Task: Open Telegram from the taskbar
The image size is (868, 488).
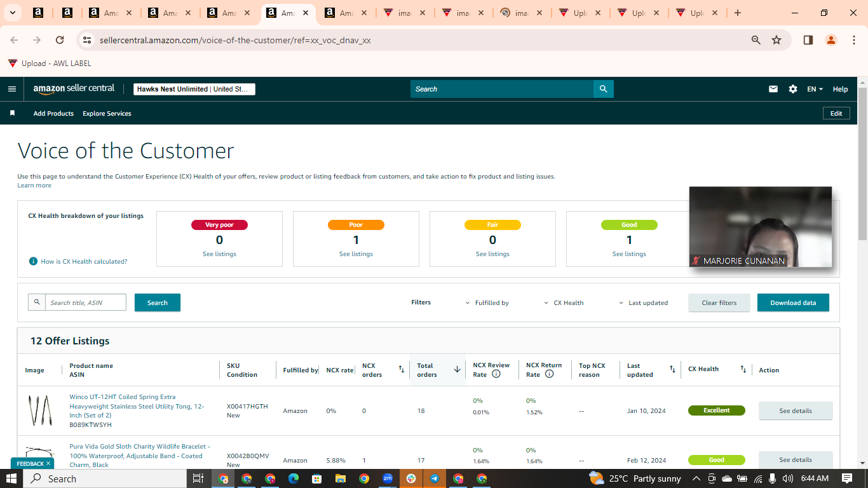Action: click(435, 478)
